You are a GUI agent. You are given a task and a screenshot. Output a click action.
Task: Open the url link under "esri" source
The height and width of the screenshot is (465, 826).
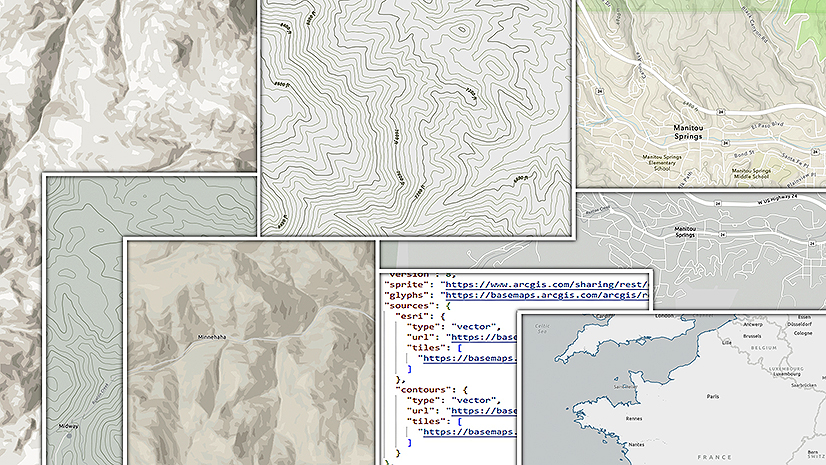click(484, 337)
